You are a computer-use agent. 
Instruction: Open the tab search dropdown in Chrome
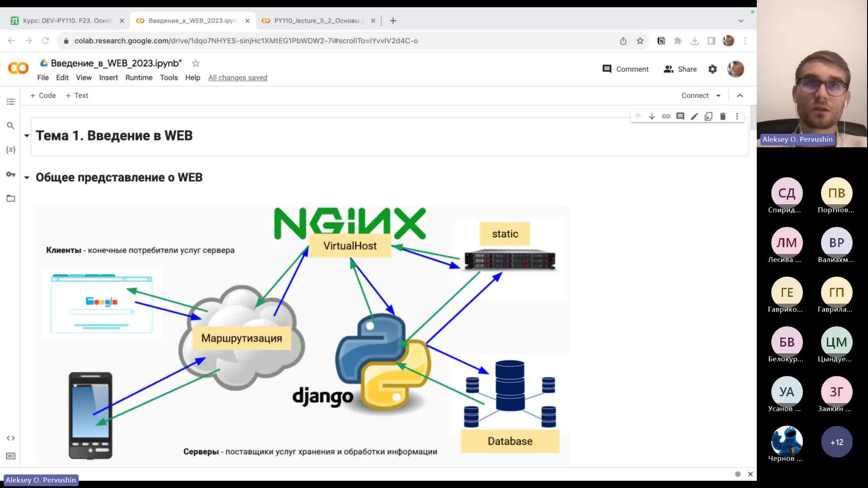pos(741,21)
